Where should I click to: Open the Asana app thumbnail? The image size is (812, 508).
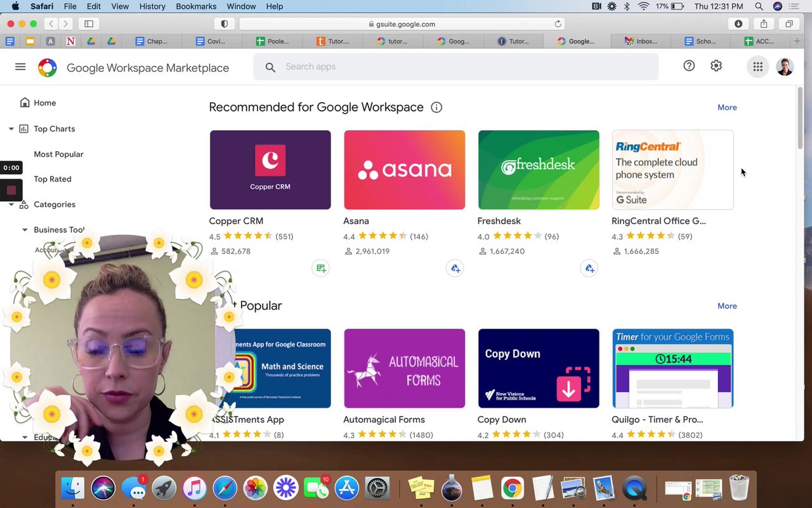pos(404,170)
